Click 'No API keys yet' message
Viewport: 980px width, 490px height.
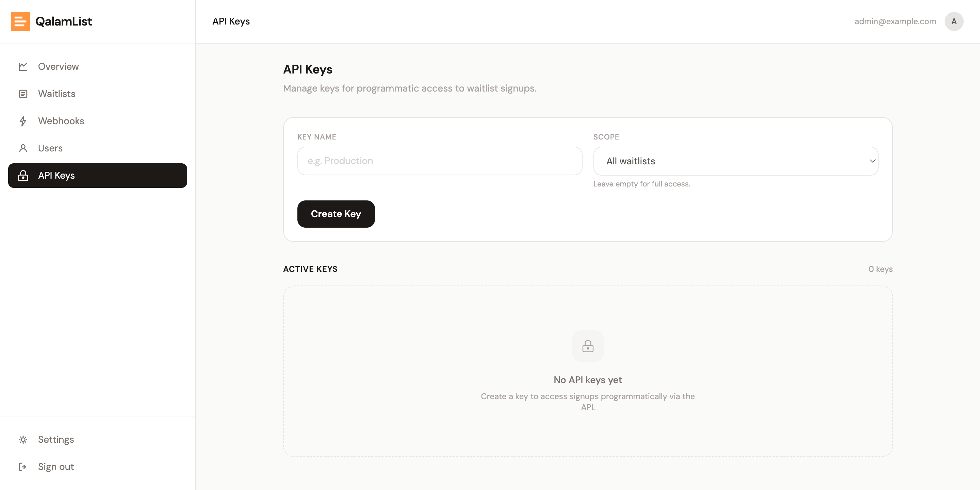pyautogui.click(x=588, y=380)
